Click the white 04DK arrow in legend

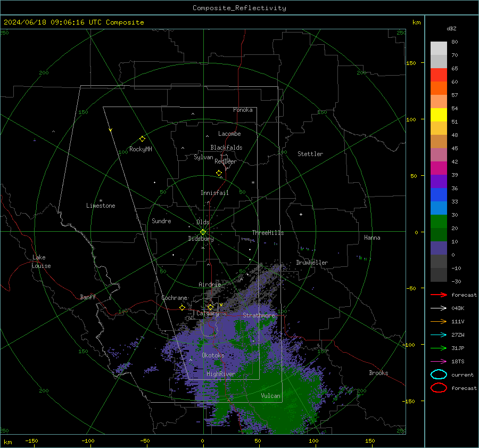[439, 308]
